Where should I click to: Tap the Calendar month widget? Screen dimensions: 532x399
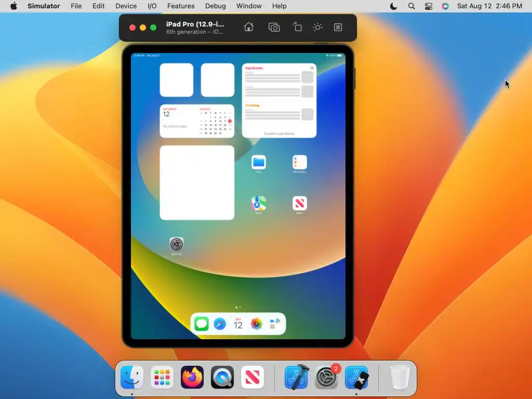(x=197, y=121)
